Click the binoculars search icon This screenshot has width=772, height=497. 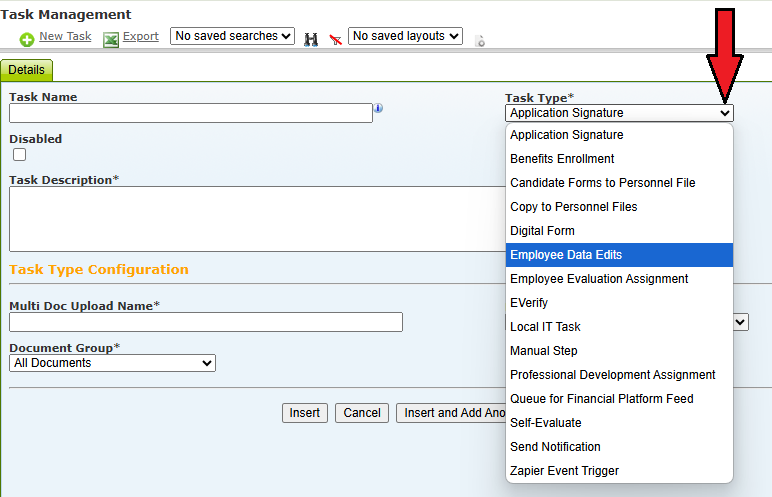(x=311, y=39)
